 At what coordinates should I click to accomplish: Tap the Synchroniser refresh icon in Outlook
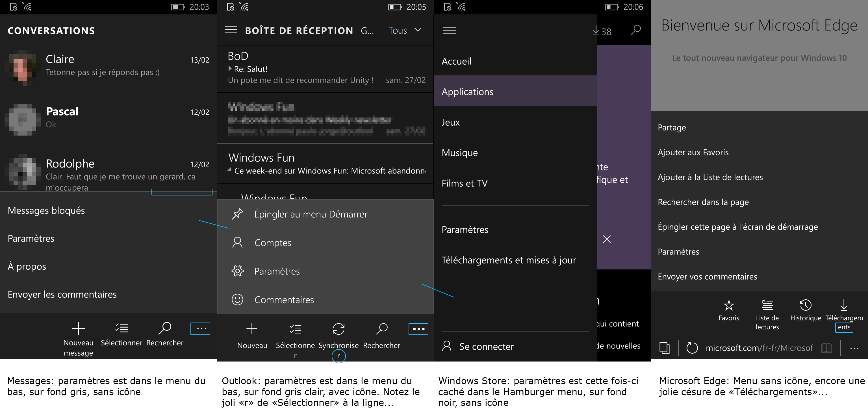tap(338, 329)
